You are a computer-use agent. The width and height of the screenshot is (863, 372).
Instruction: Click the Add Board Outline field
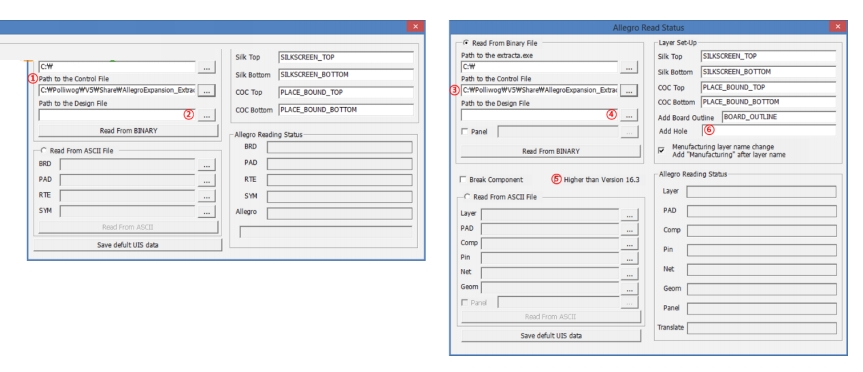[779, 117]
